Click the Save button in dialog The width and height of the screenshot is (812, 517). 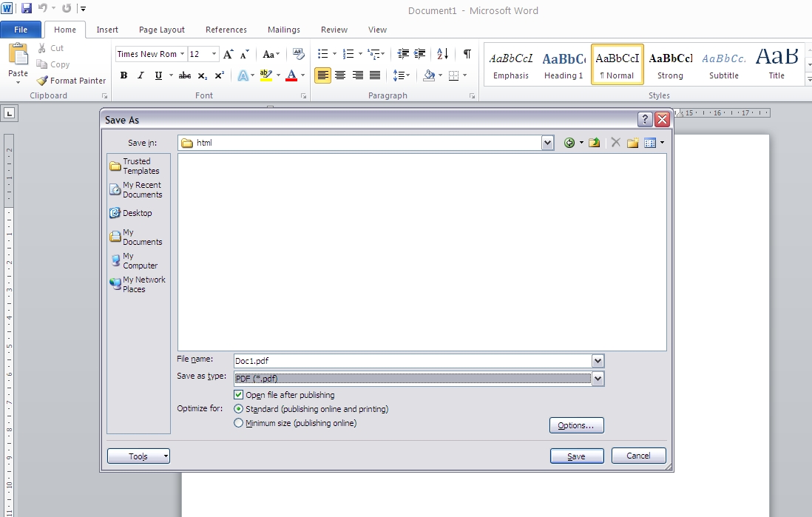point(577,456)
